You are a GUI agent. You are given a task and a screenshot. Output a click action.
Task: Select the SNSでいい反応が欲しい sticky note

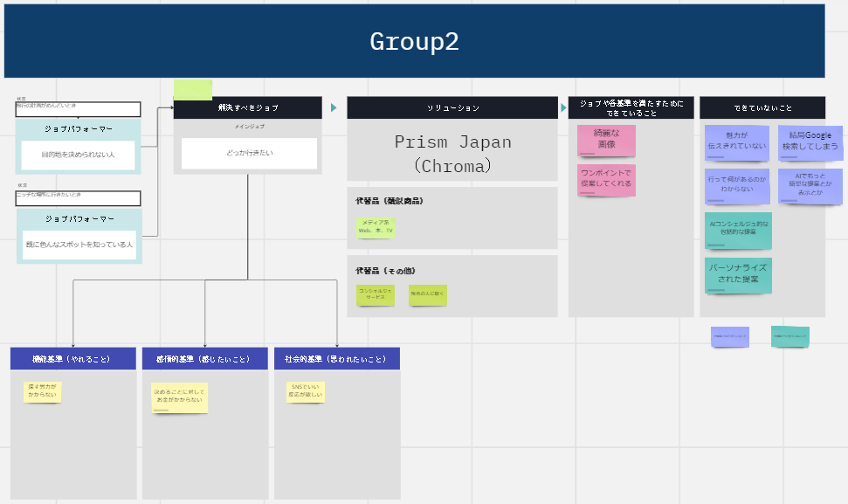pyautogui.click(x=306, y=390)
